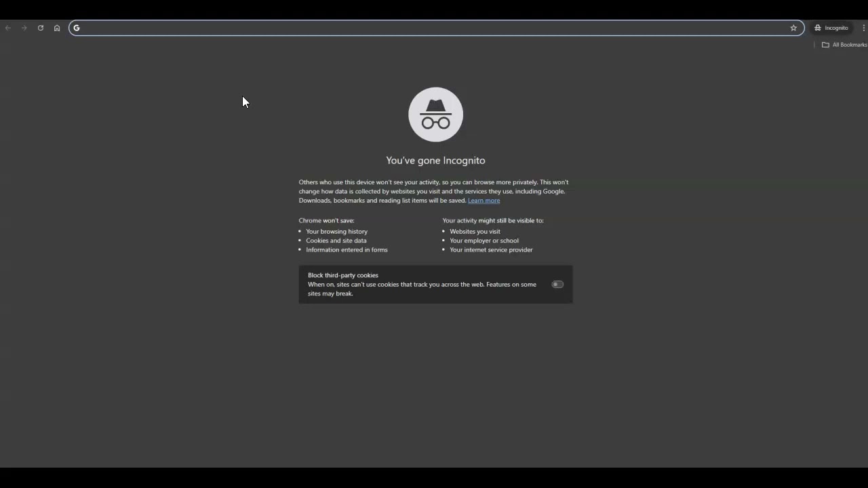Bookmark this tab with the star icon
Screen dimensions: 868x488
click(793, 28)
